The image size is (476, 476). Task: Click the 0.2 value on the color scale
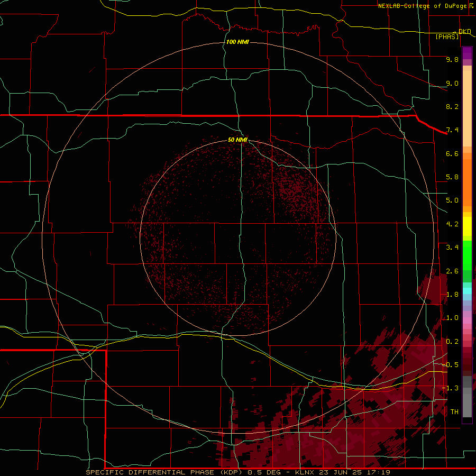point(452,342)
